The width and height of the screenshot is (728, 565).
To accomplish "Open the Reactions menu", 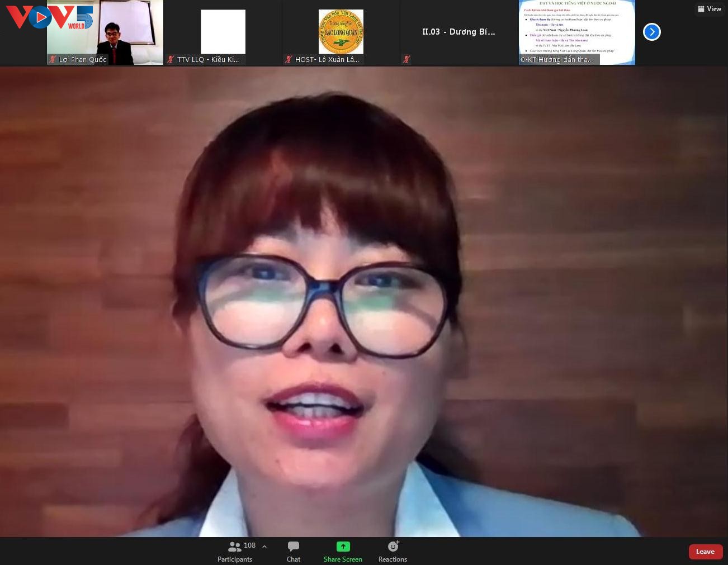I will [393, 551].
